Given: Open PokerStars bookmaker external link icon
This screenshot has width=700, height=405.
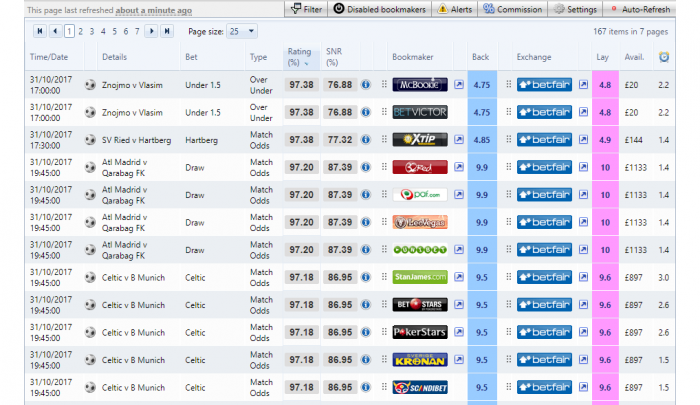Looking at the screenshot, I should tap(459, 332).
